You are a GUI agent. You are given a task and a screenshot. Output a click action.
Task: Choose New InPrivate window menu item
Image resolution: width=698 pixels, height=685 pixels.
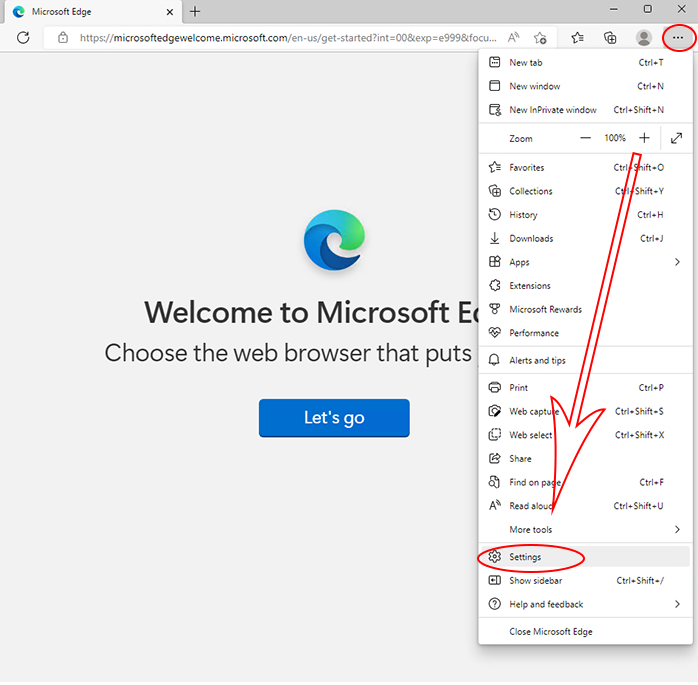click(x=585, y=110)
